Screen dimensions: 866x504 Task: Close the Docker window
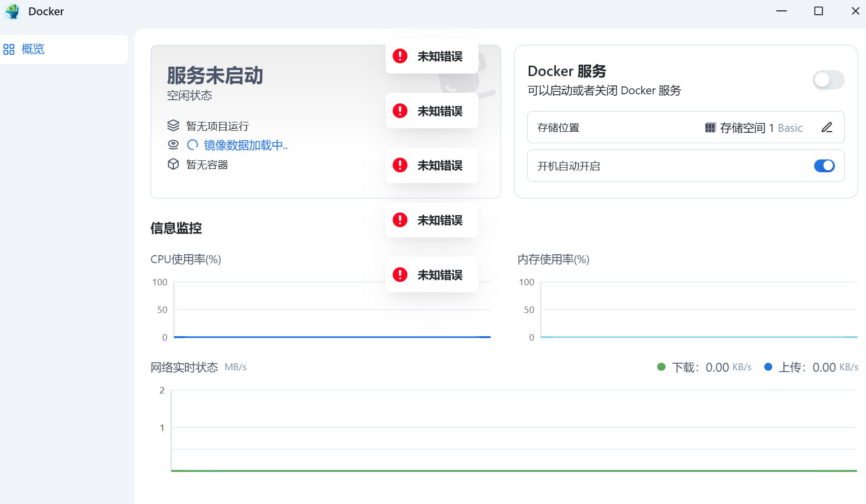[x=856, y=11]
